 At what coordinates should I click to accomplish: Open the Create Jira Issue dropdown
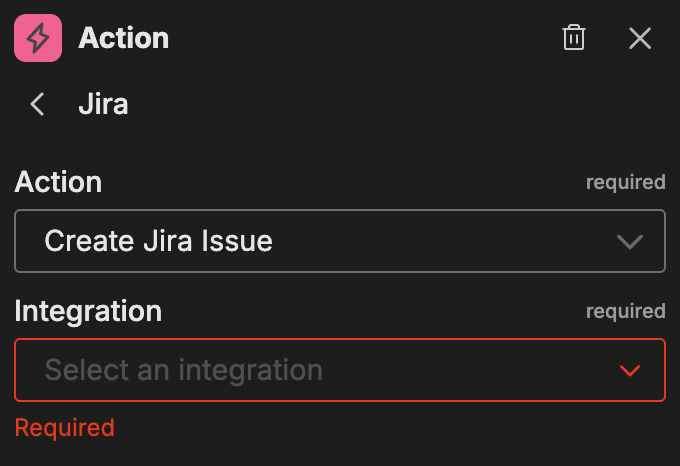pyautogui.click(x=340, y=241)
